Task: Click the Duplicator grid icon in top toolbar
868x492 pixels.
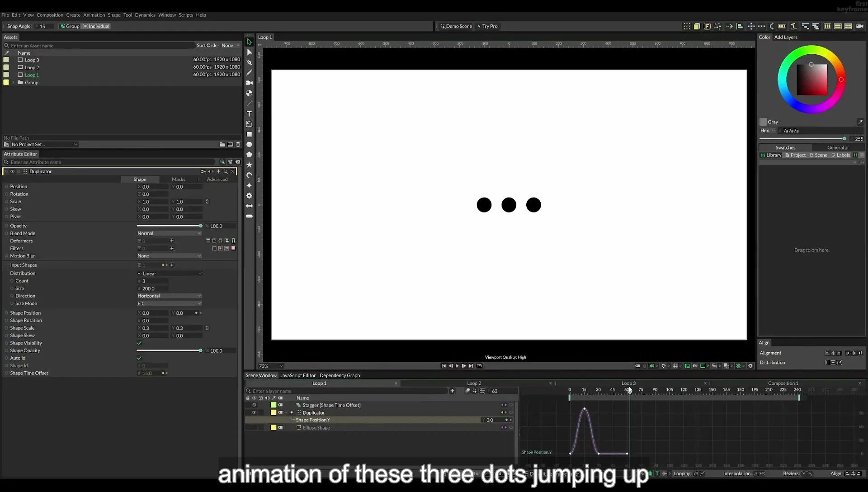Action: (687, 26)
